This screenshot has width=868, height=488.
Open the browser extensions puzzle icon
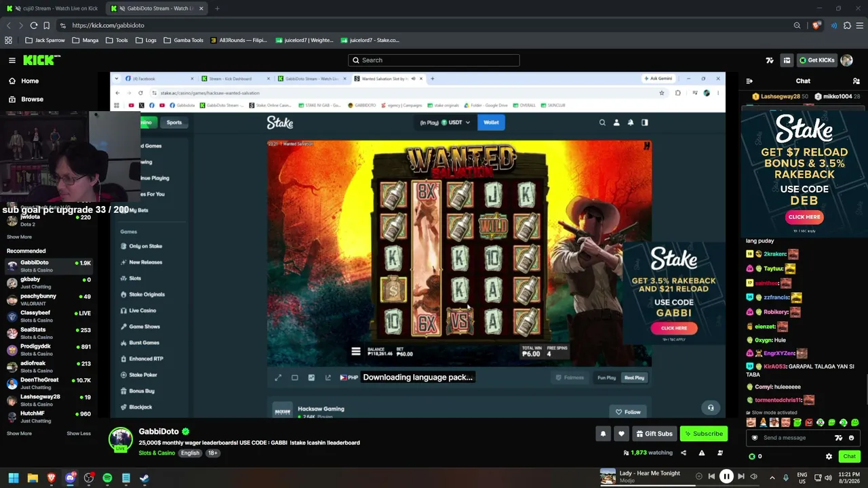point(847,25)
